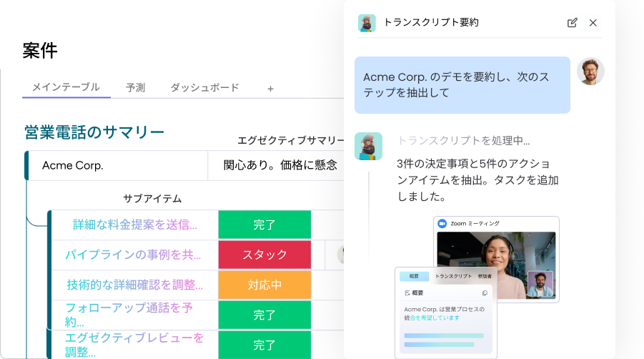Click 続合を希望しています link text
Image resolution: width=644 pixels, height=359 pixels.
click(x=431, y=318)
